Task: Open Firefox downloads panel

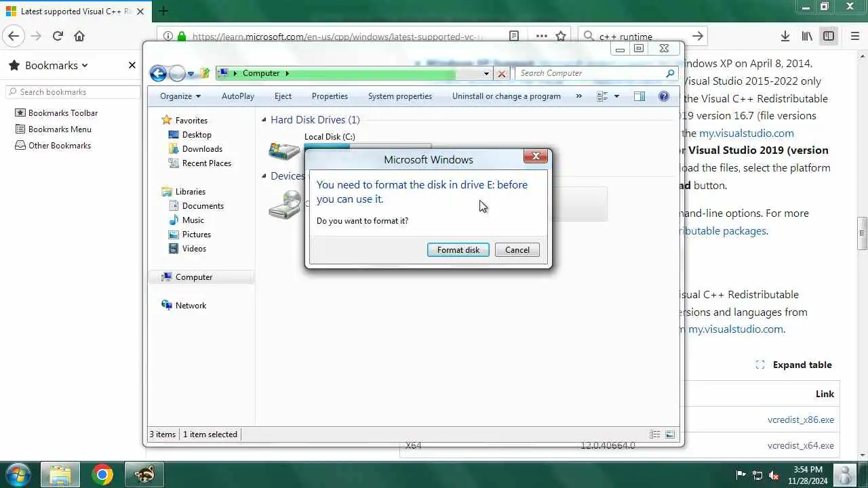Action: pos(785,36)
